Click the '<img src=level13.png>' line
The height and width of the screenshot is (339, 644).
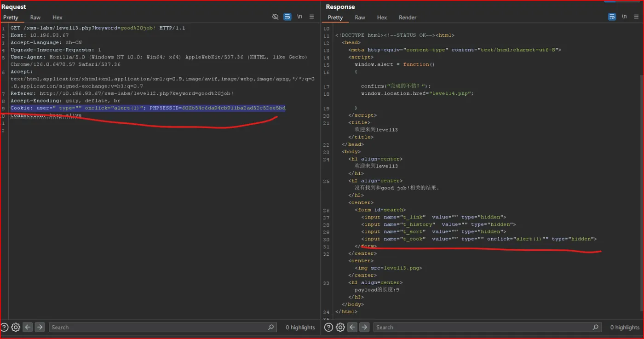coord(388,268)
